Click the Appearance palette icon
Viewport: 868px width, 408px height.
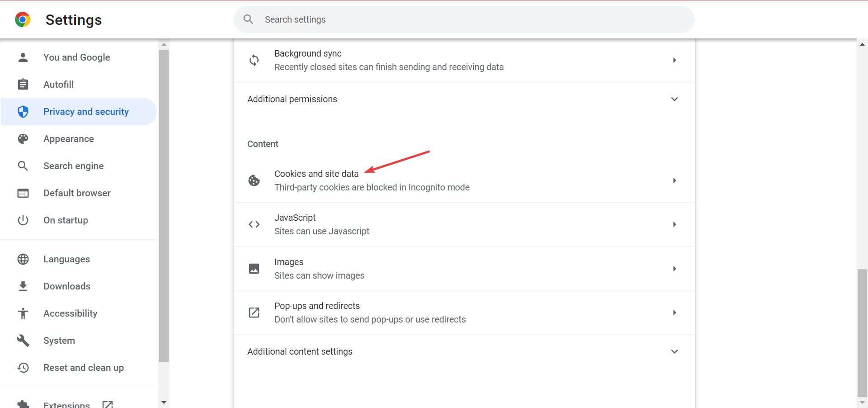(23, 139)
